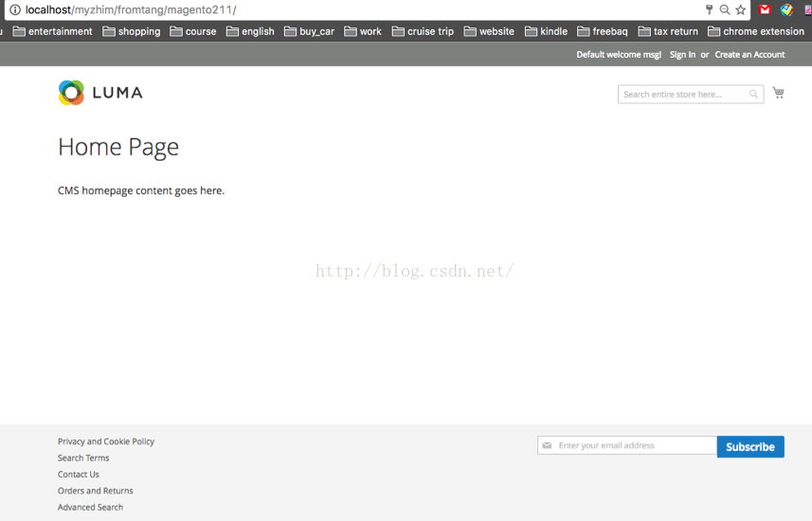
Task: Open the shopping bookmarks folder
Action: pyautogui.click(x=132, y=31)
